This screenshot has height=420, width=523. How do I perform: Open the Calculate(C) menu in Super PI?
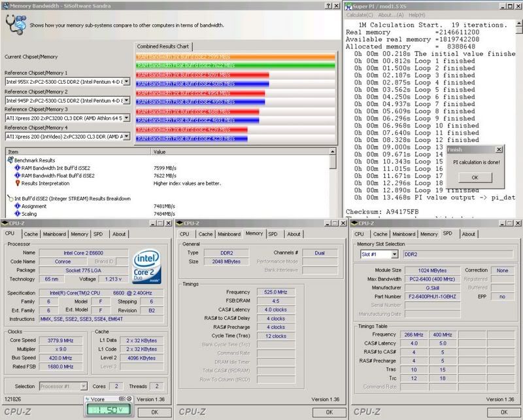point(360,15)
